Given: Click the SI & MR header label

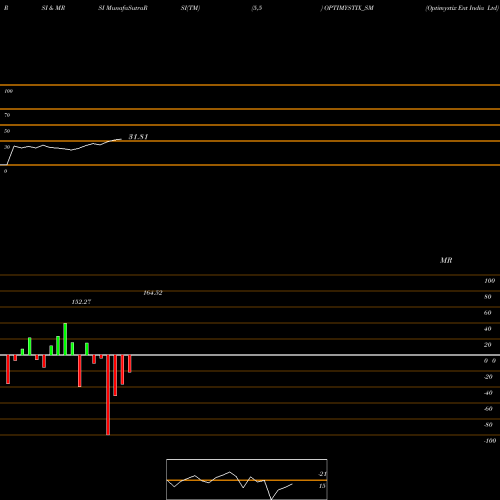Looking at the screenshot, I should point(53,8).
